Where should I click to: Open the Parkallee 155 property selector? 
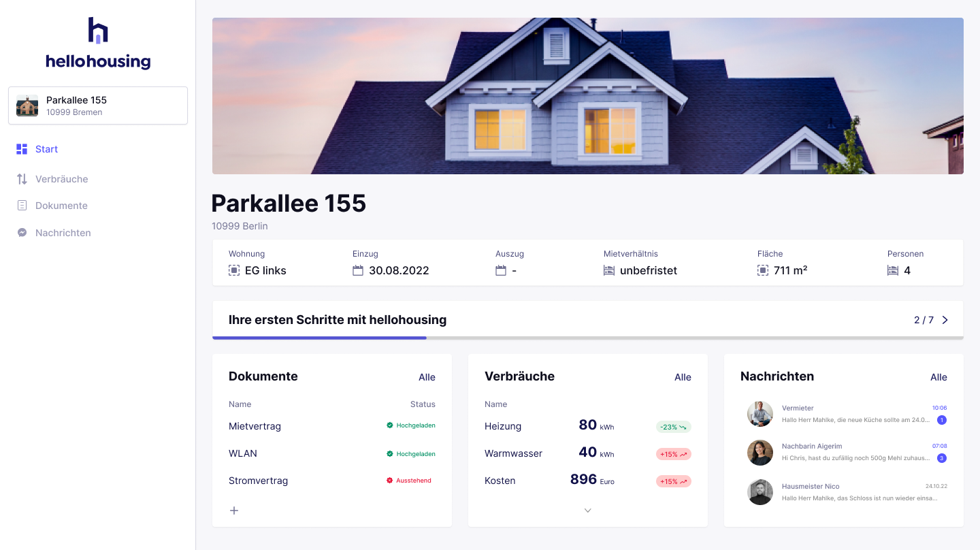(97, 105)
